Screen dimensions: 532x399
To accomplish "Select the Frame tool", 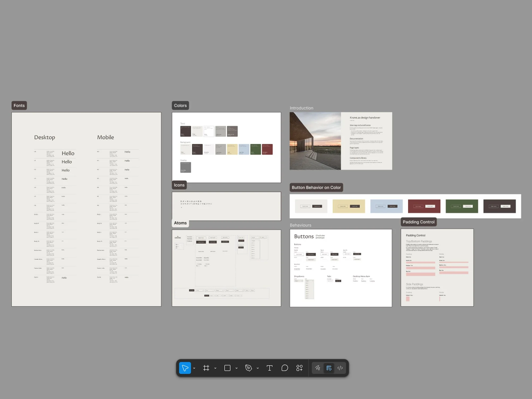I will [206, 368].
